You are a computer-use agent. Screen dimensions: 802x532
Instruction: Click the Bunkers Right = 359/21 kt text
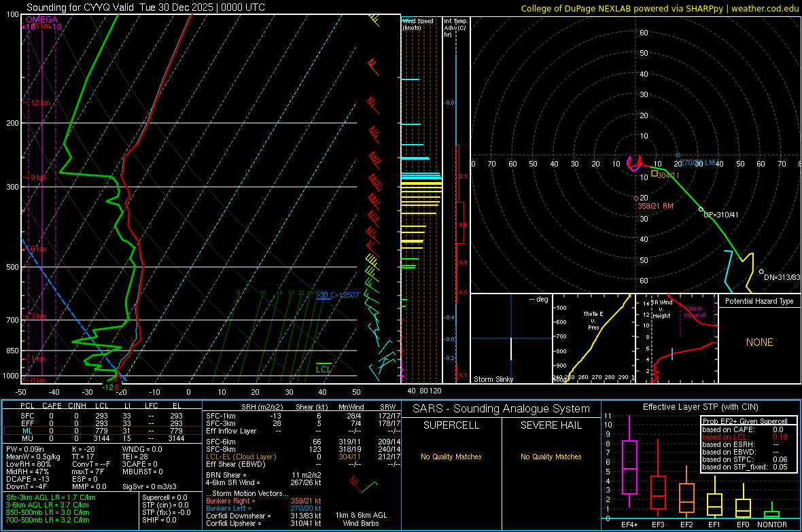264,501
